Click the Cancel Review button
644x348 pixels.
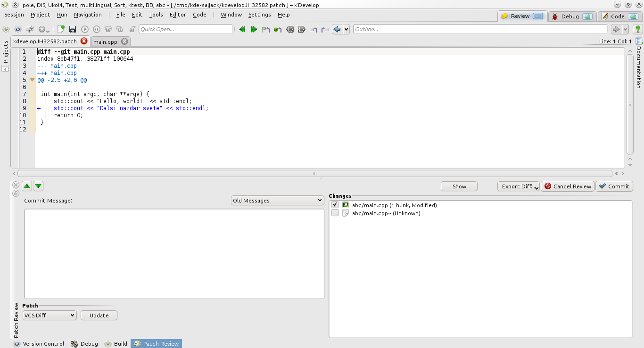tap(568, 186)
